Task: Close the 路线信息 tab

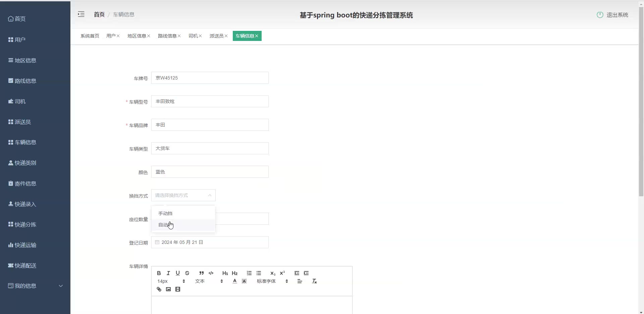Action: (x=179, y=36)
